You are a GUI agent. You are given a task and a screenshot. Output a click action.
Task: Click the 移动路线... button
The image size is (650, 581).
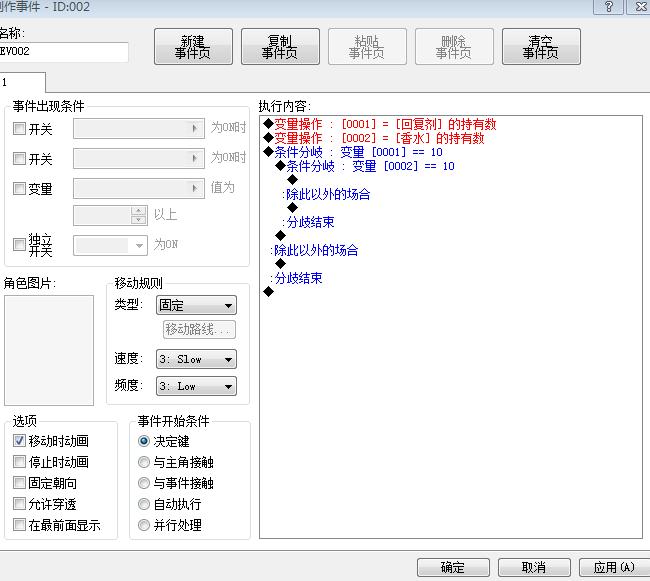click(x=199, y=329)
